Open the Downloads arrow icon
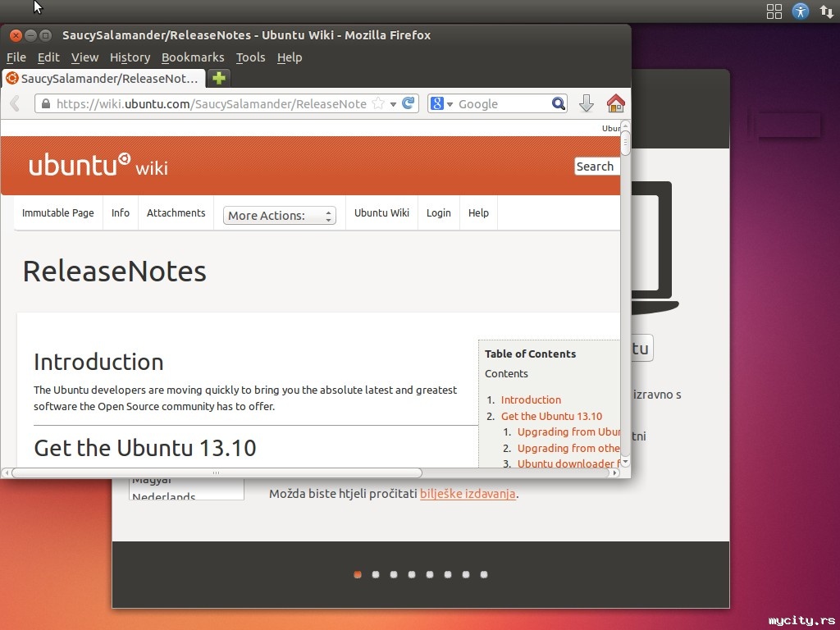The width and height of the screenshot is (840, 630). 586,103
